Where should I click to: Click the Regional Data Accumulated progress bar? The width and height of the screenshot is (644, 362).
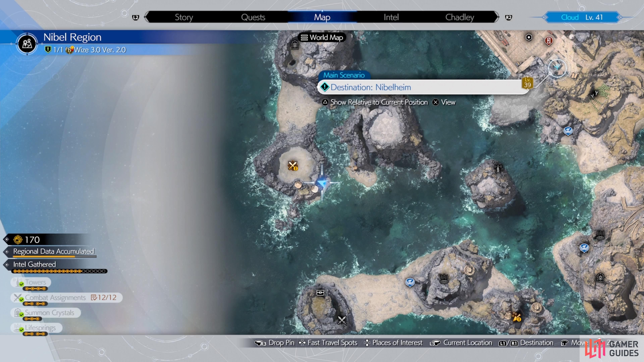[x=55, y=257]
